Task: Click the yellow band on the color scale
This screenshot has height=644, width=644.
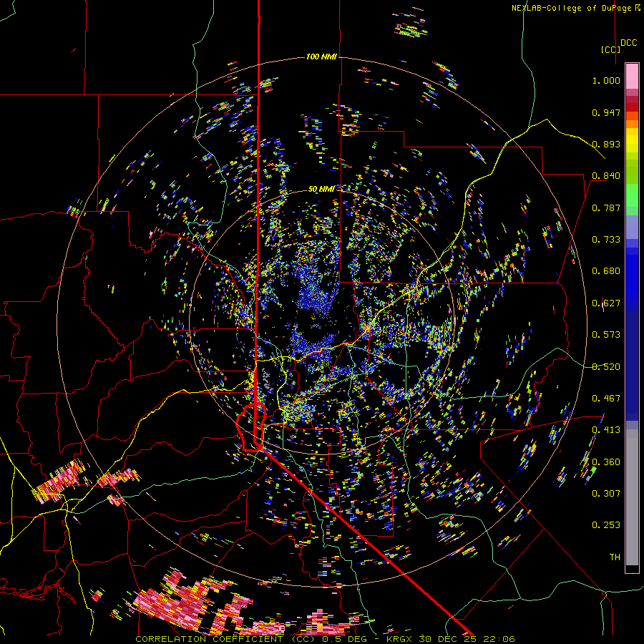Action: [x=632, y=140]
